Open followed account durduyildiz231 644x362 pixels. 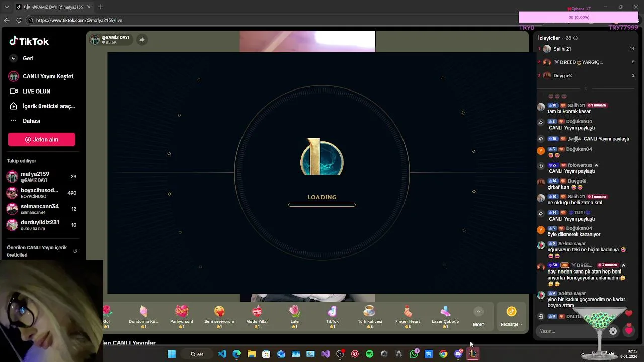[x=41, y=225]
